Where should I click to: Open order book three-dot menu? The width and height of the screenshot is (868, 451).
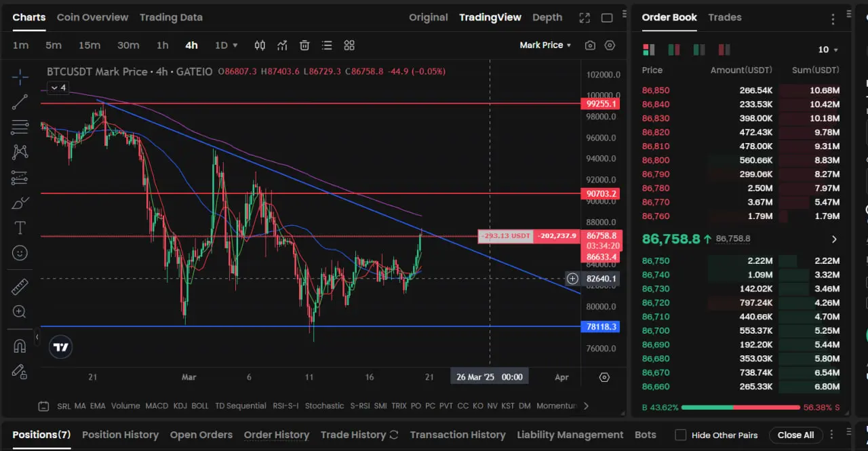(x=833, y=19)
